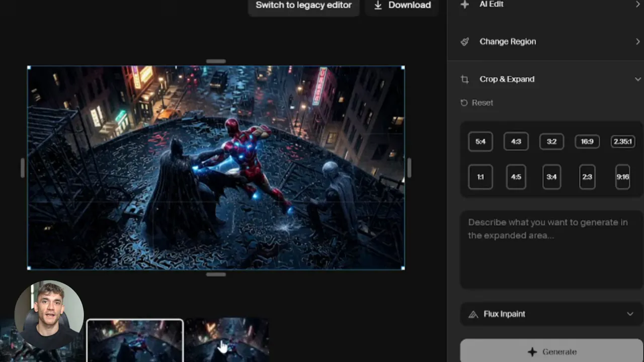Click the expanded area description field
644x362 pixels.
coord(551,250)
